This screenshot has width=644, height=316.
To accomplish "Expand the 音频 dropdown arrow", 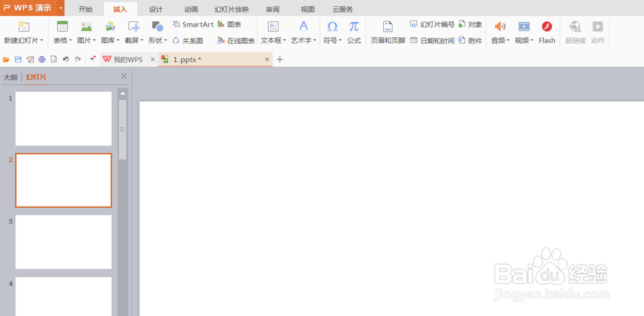I will pyautogui.click(x=508, y=41).
